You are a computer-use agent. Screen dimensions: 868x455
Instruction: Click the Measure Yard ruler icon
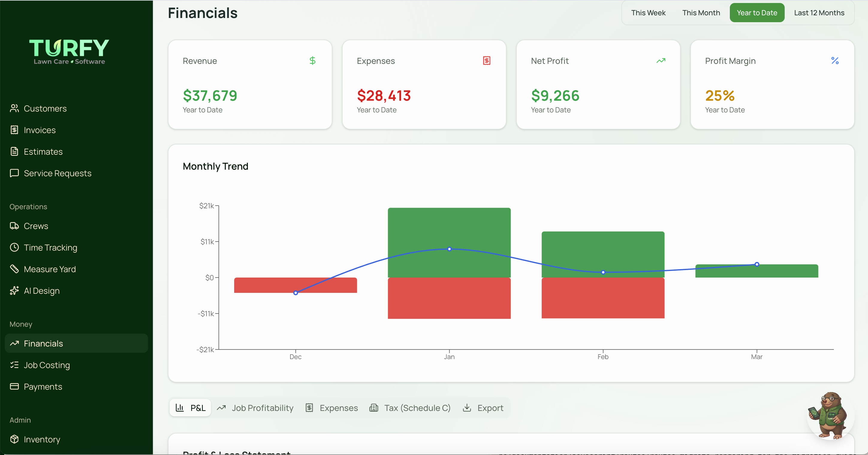14,269
